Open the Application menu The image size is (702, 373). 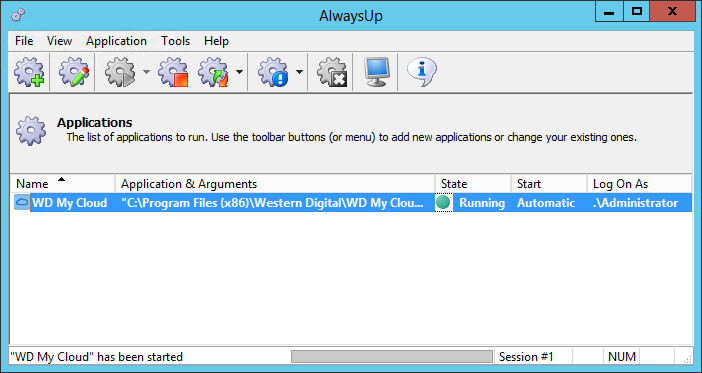click(x=116, y=41)
